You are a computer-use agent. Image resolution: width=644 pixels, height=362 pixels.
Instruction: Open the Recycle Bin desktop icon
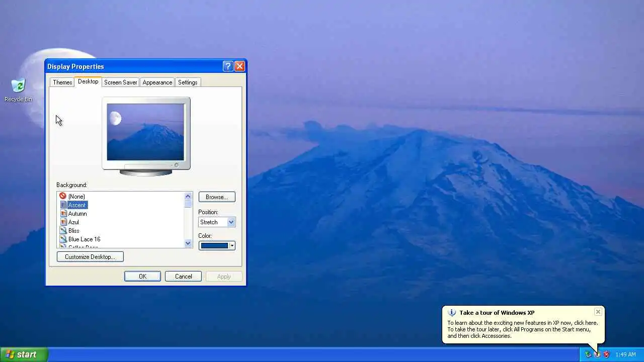(x=18, y=90)
